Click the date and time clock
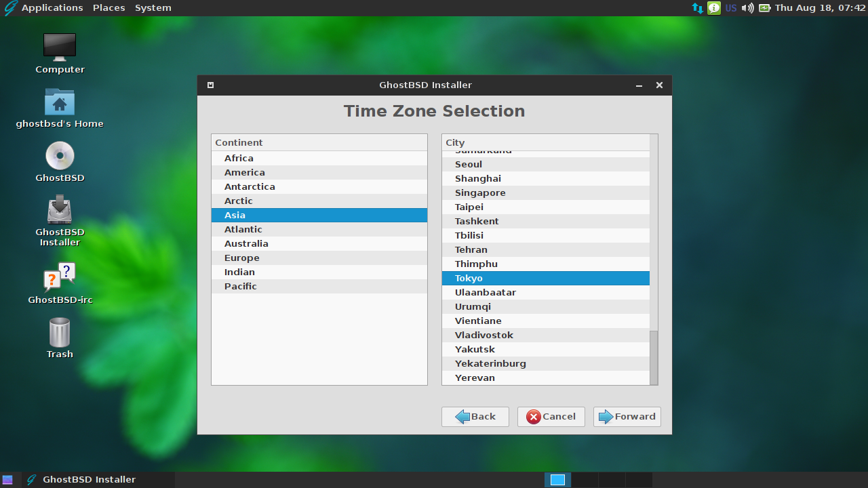 821,8
